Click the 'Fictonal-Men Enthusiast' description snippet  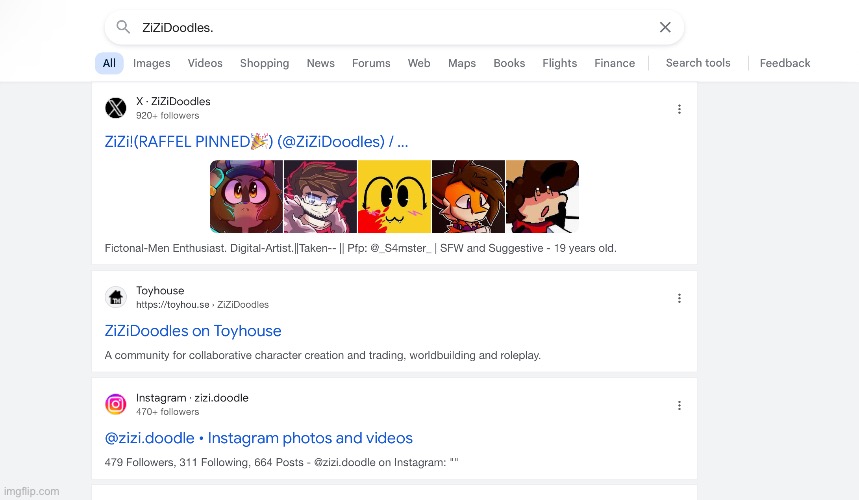point(360,248)
